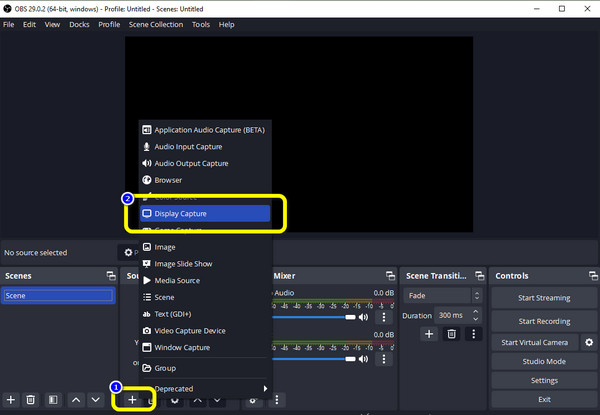Open transition properties three-dot menu
The width and height of the screenshot is (600, 415).
point(473,334)
